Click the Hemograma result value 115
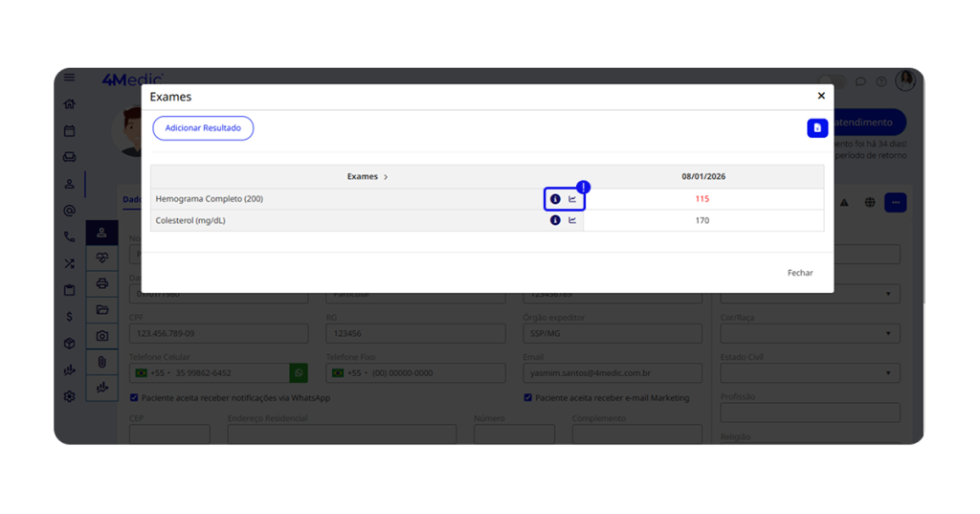The image size is (980, 514). [702, 199]
